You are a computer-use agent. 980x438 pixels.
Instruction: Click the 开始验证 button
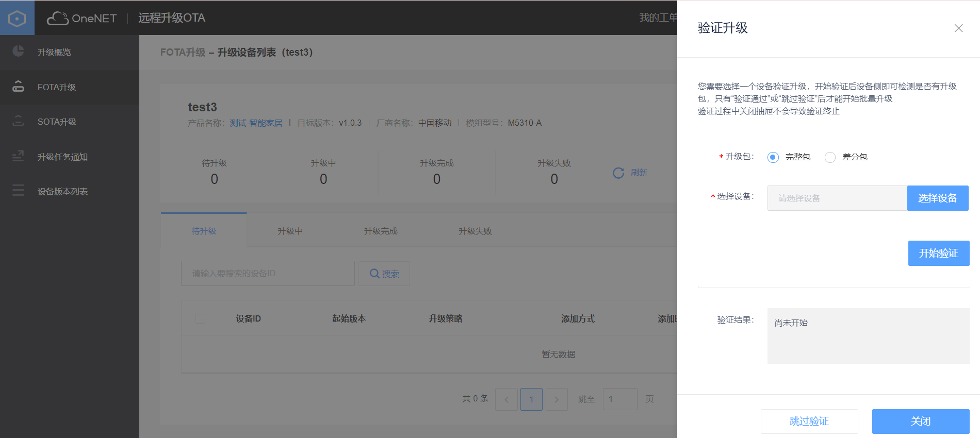[x=939, y=253]
